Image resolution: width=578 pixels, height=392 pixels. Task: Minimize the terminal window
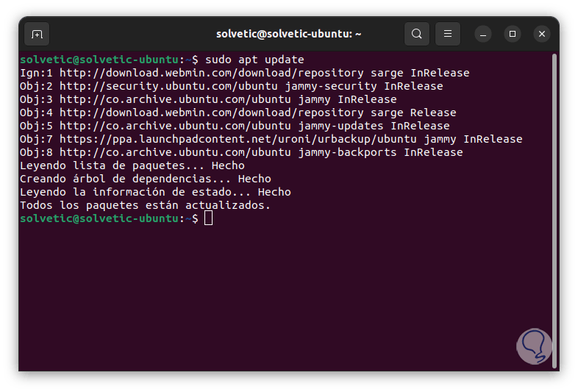point(483,34)
